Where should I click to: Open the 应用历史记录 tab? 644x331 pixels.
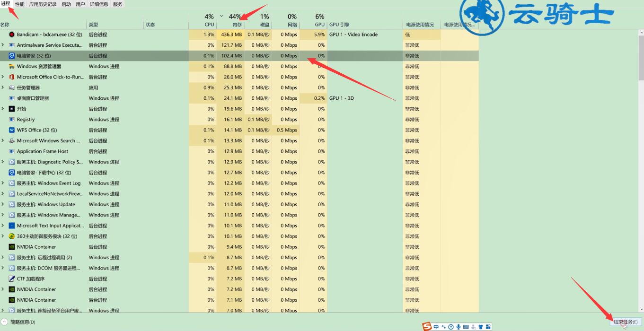43,4
